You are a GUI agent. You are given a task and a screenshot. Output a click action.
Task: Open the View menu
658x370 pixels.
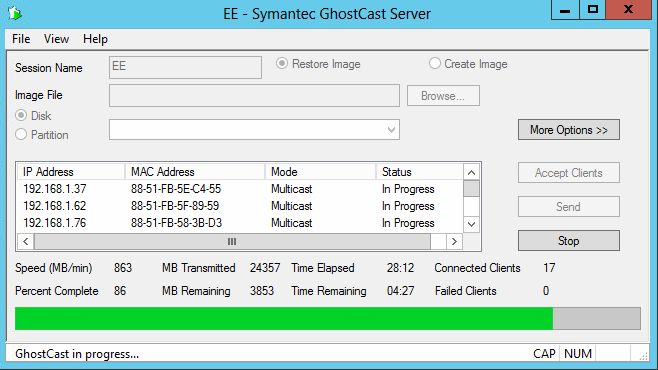point(56,39)
